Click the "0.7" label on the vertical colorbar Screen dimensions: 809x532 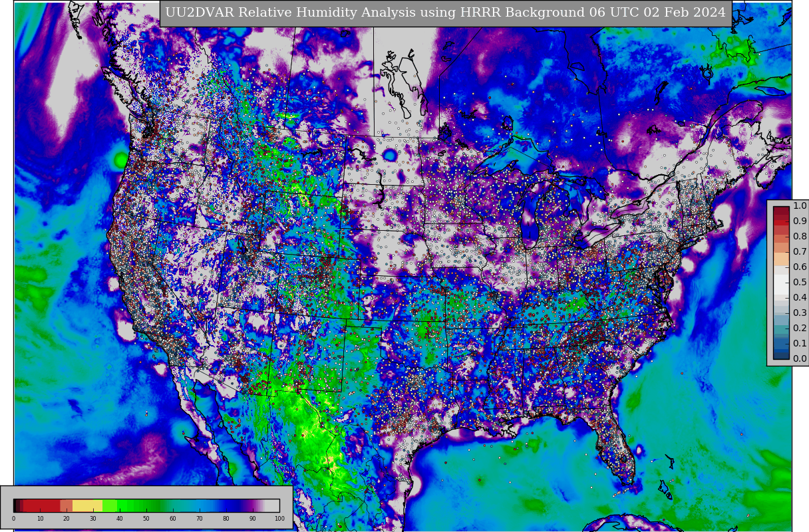(800, 251)
